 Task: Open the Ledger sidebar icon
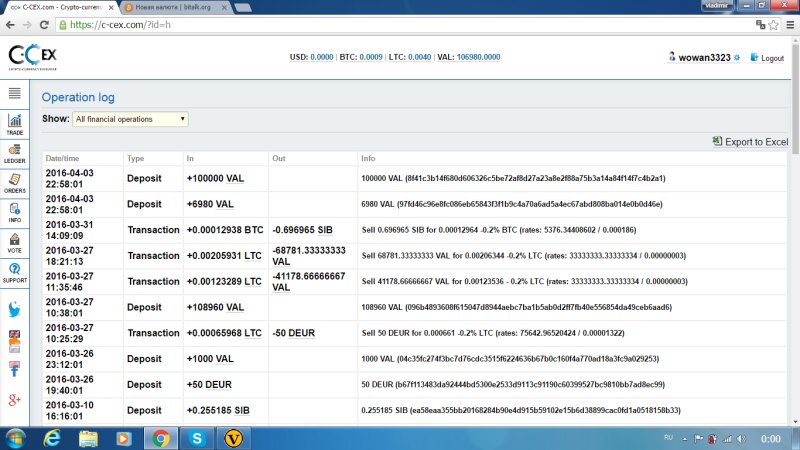[15, 151]
